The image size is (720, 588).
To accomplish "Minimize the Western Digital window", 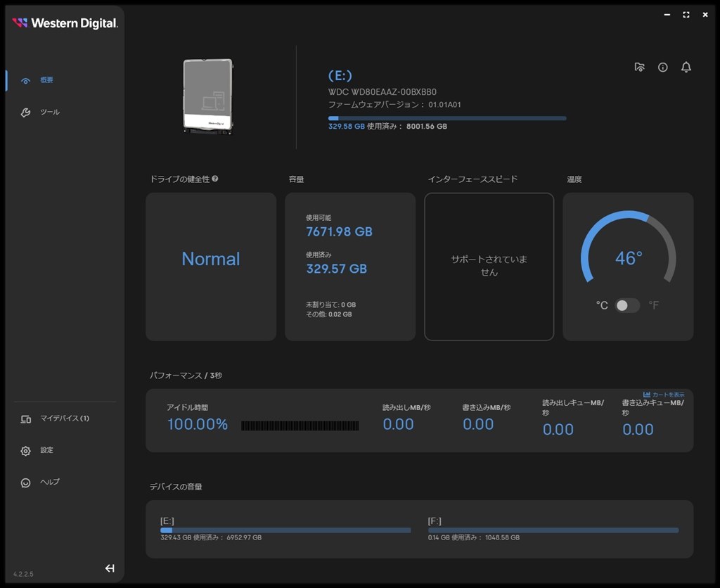I will click(x=667, y=15).
